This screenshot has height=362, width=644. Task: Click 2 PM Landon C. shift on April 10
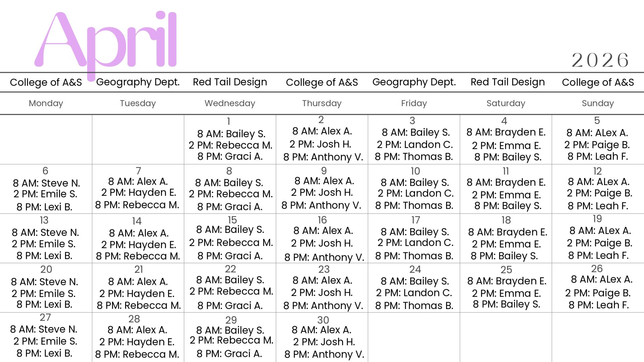(416, 193)
